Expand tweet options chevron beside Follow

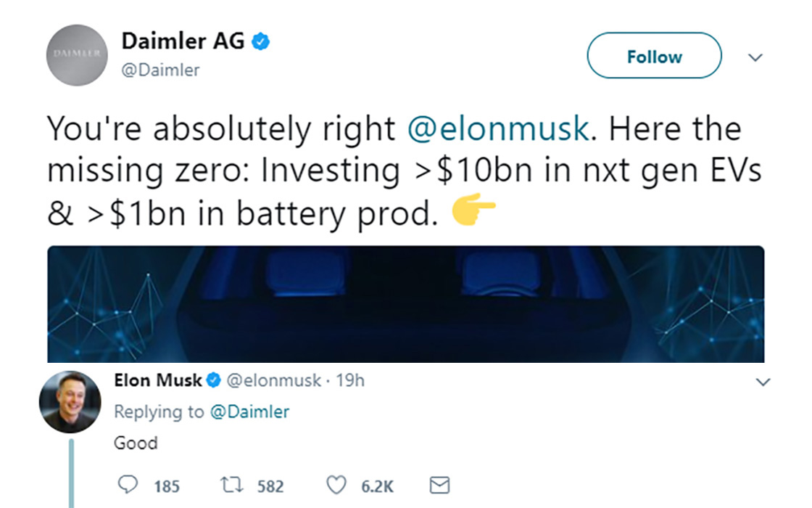coord(755,57)
